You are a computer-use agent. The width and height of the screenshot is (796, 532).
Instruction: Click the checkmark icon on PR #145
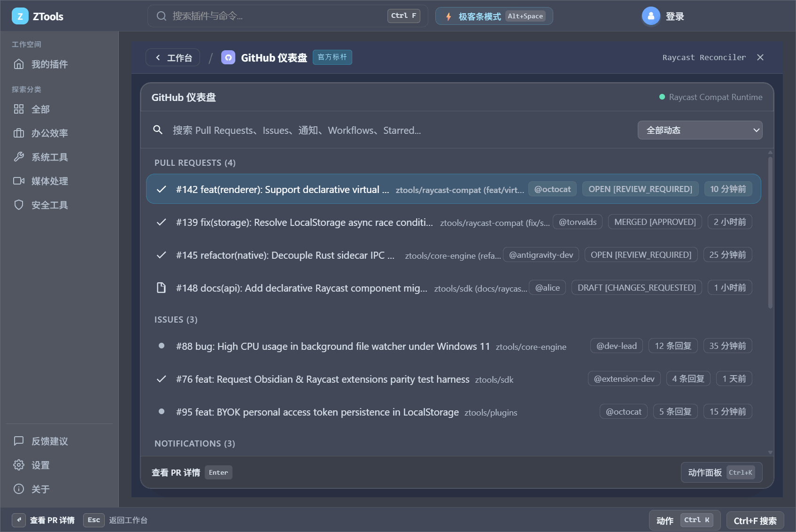[x=161, y=255]
